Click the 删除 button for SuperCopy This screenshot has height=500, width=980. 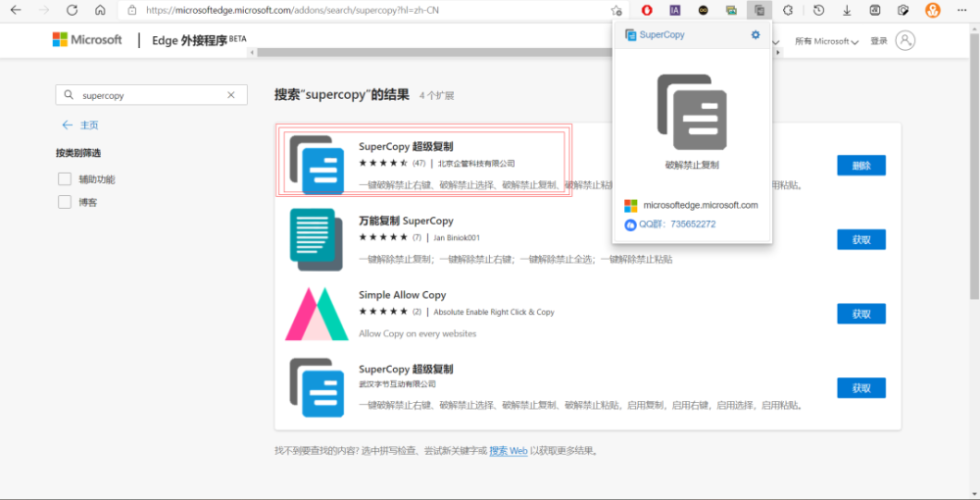[x=861, y=166]
